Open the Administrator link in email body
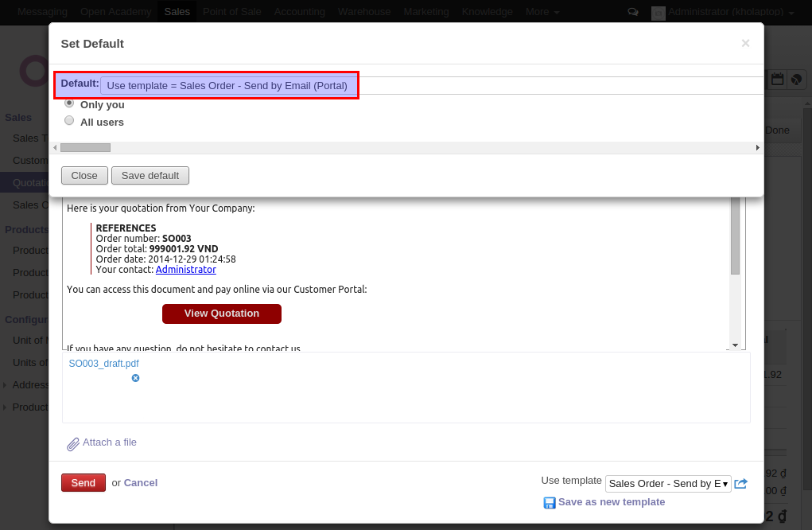 point(185,270)
